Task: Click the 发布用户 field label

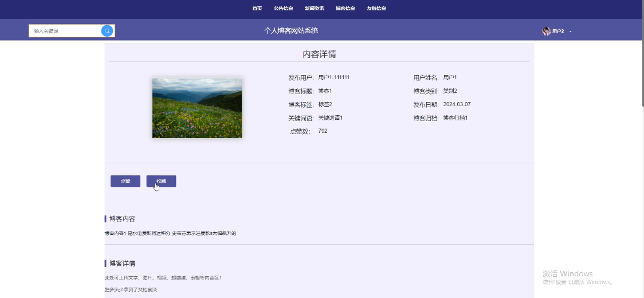Action: click(301, 78)
